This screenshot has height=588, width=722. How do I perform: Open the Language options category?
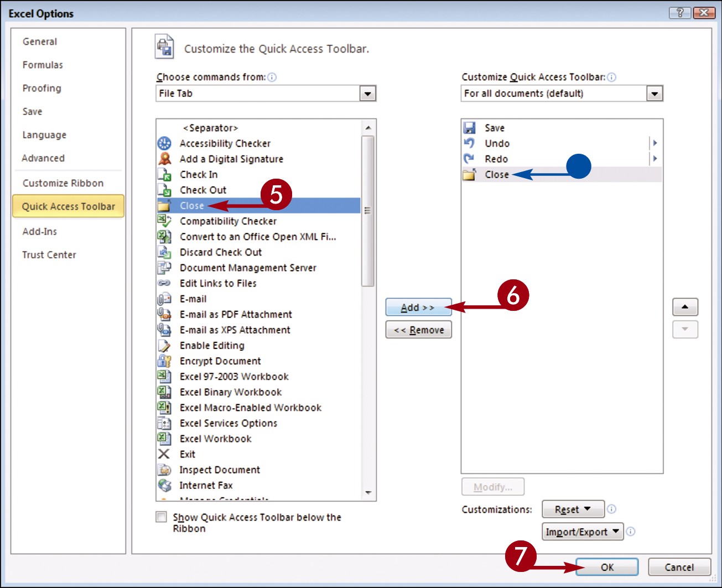click(44, 135)
